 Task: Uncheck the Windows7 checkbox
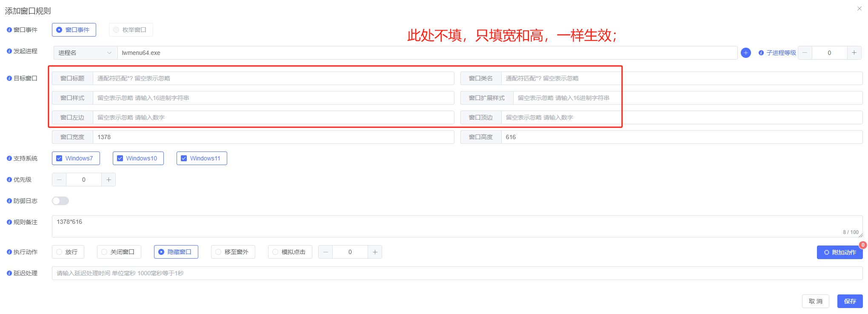[60, 158]
